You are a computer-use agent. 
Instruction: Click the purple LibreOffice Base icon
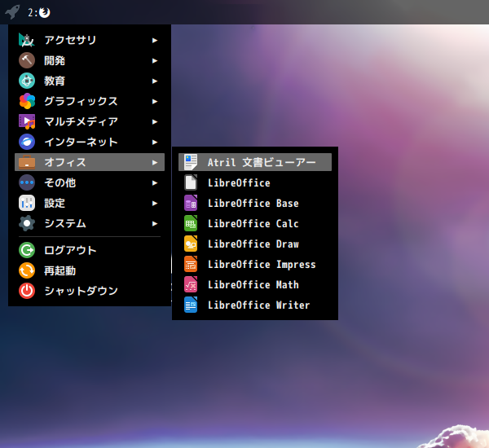191,203
